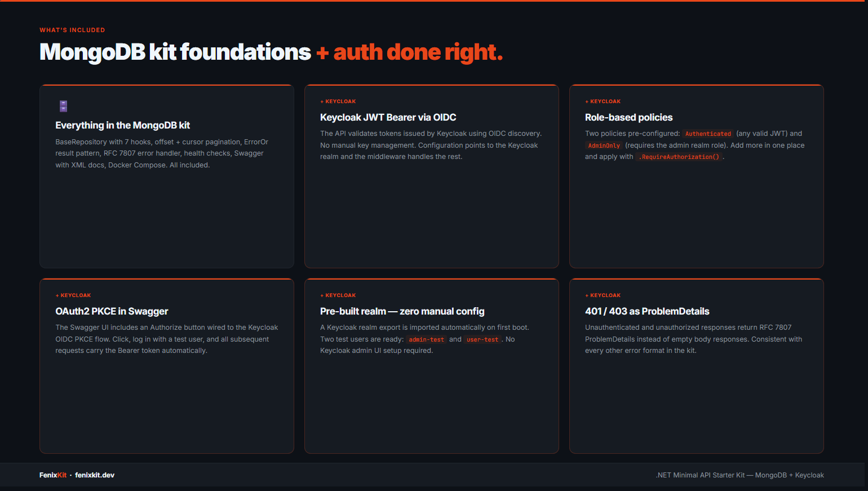
Task: Click the 'user-test' code snippet
Action: pos(482,339)
